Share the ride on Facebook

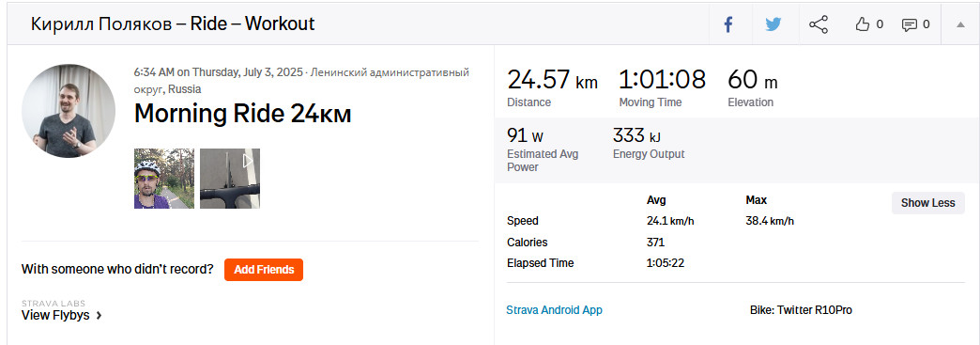(x=728, y=24)
